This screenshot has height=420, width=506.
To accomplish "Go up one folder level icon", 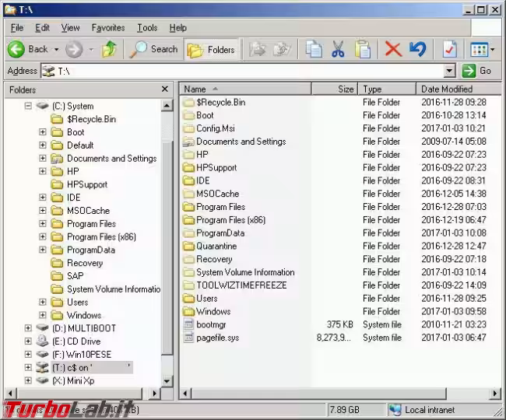I will click(x=109, y=49).
